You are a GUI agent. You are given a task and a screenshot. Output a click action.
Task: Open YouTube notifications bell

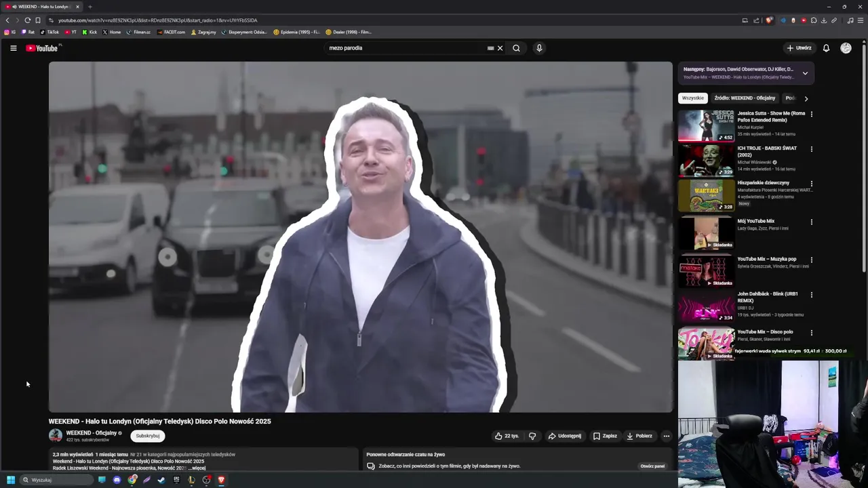coord(826,48)
